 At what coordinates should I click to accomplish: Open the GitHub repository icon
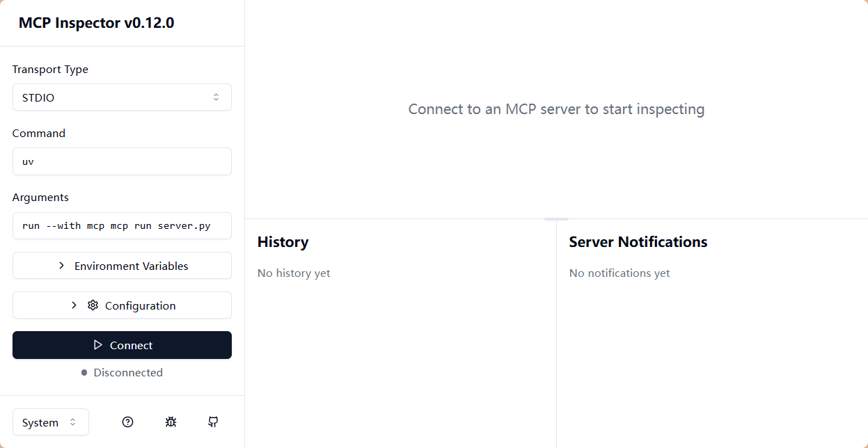214,422
